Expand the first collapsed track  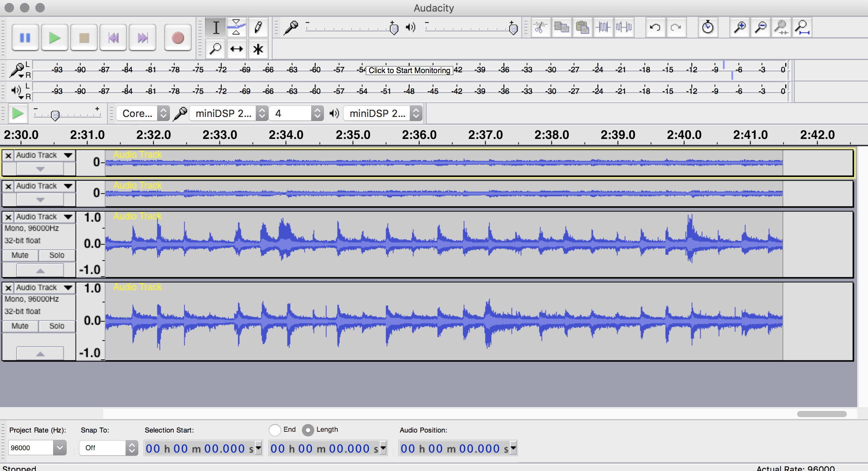click(40, 169)
